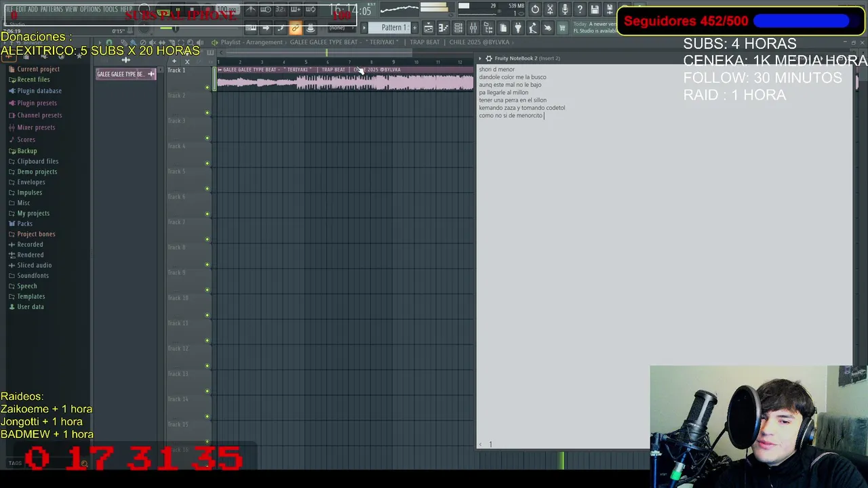Click the audio clip on Track 1
Image resolution: width=868 pixels, height=488 pixels.
click(x=344, y=79)
